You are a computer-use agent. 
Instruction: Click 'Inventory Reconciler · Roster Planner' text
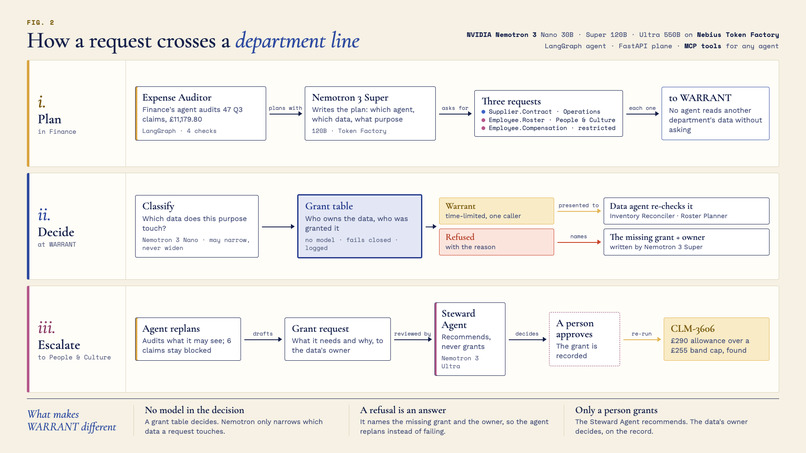tap(668, 216)
